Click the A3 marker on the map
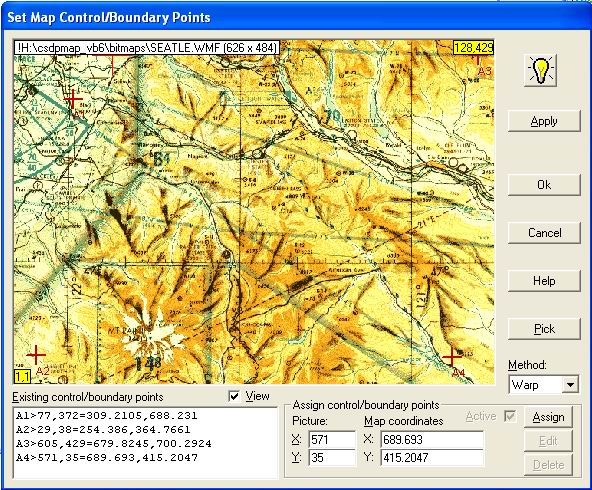Viewport: 592px width, 490px height. [x=482, y=67]
